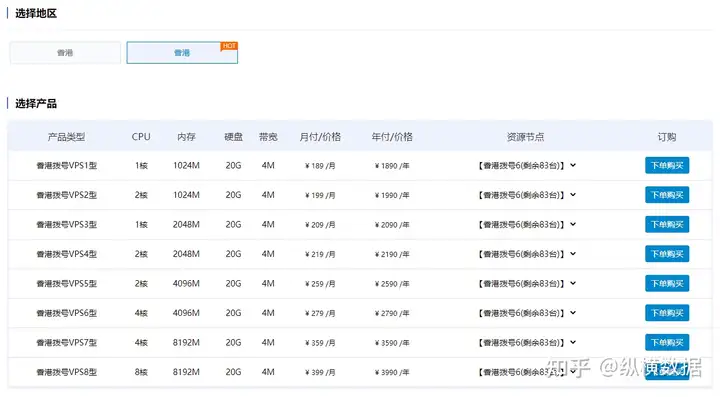Order the 香港拨号VPS4型 plan
Viewport: 720px width, 397px height.
[x=667, y=254]
